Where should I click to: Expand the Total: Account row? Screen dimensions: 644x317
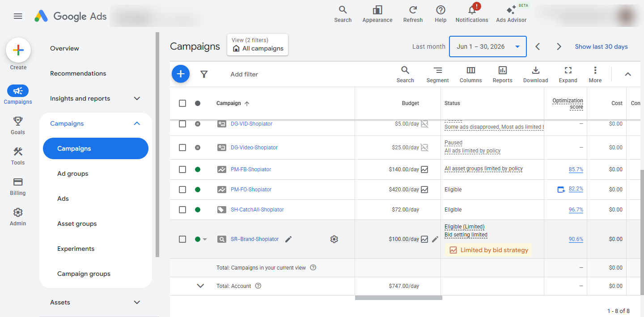(x=200, y=286)
